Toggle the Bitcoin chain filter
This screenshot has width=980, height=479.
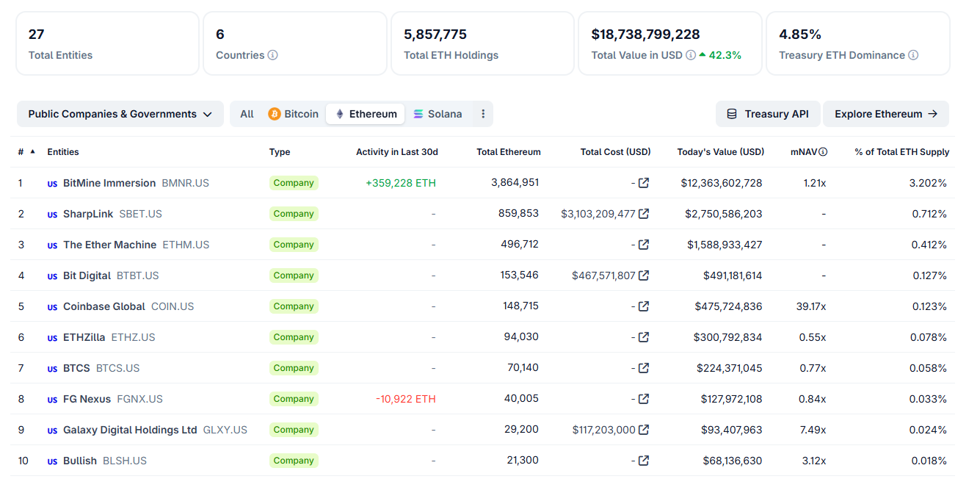pos(294,114)
